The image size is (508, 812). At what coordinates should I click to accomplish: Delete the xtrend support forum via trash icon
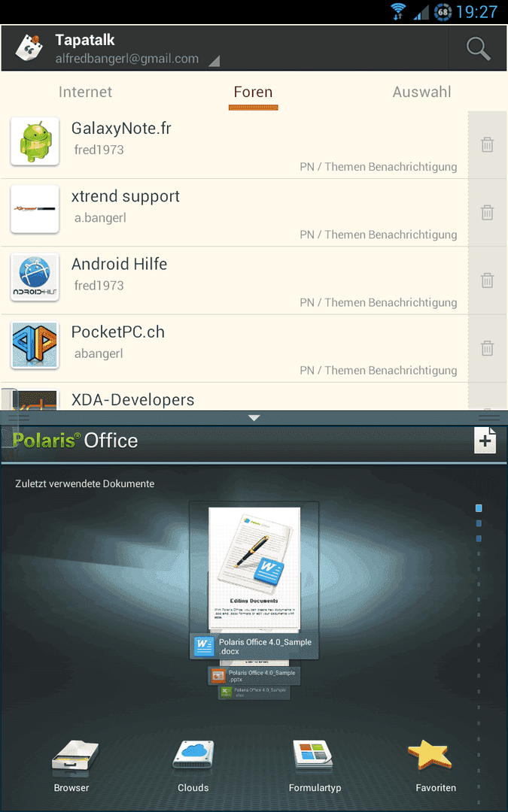[487, 212]
